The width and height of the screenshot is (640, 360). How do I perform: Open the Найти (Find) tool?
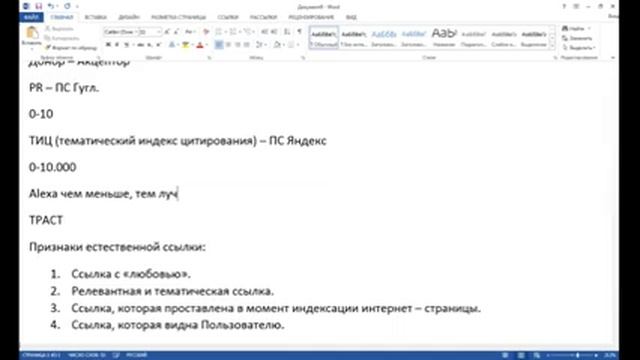(x=576, y=29)
